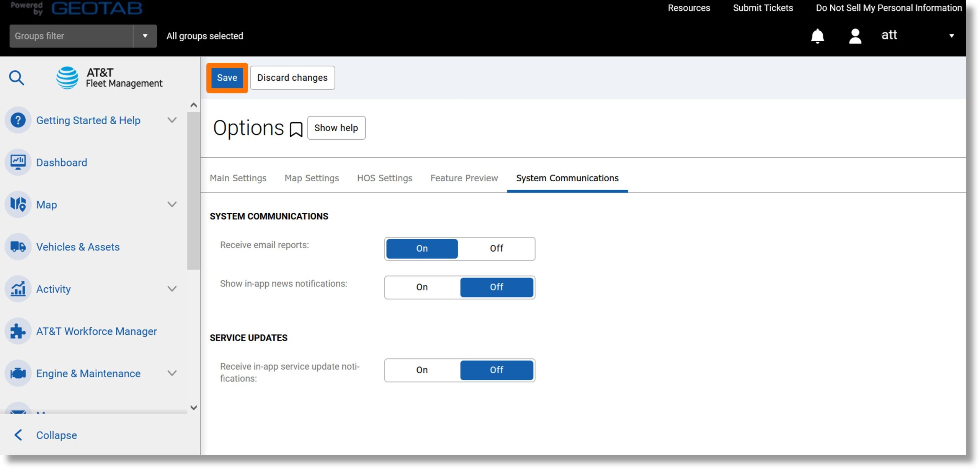The width and height of the screenshot is (980, 469).
Task: Click the Engine & Maintenance icon
Action: pyautogui.click(x=18, y=373)
